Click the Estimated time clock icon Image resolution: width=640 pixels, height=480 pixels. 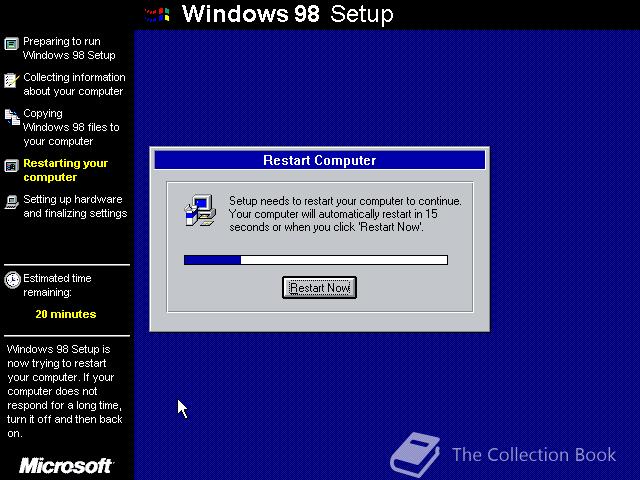(x=12, y=280)
